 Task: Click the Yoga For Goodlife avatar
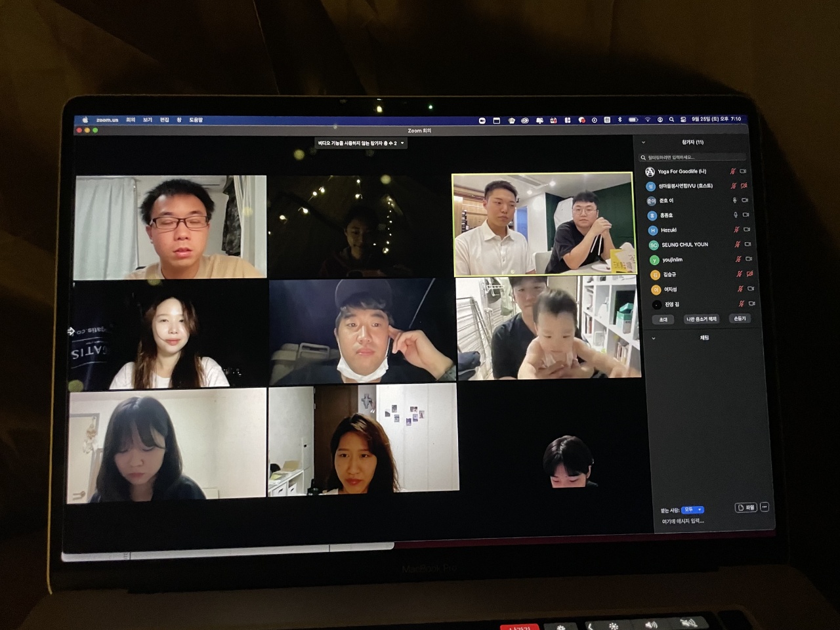[x=650, y=172]
